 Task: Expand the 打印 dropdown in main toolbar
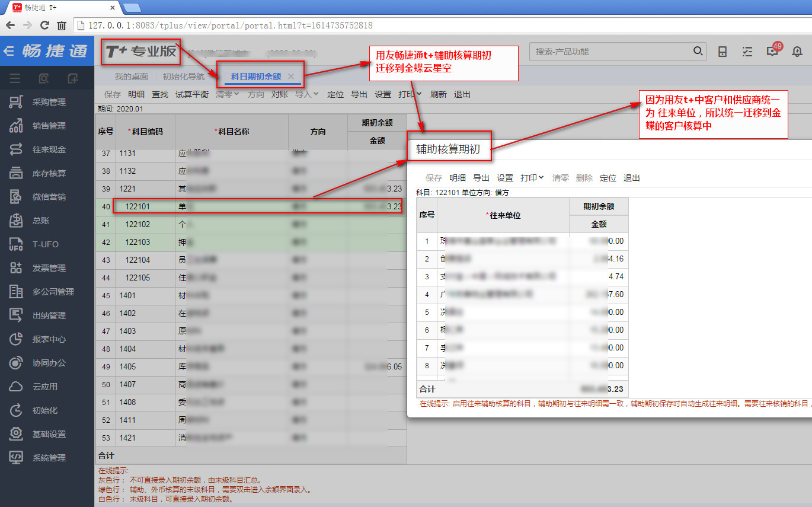pos(410,94)
